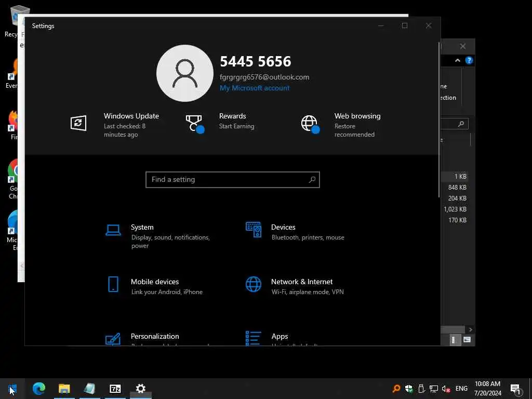Open Windows Security shield tray icon
This screenshot has height=399, width=532.
point(409,389)
